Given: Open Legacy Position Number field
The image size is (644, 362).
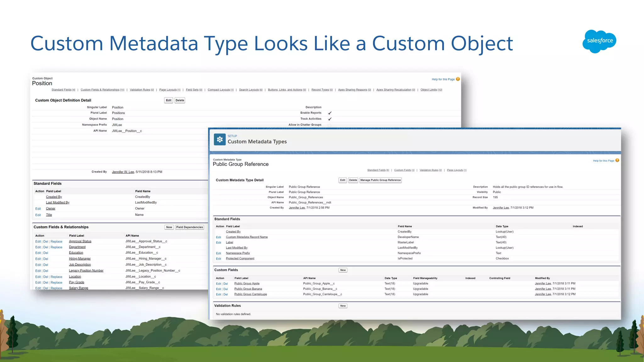Looking at the screenshot, I should tap(86, 271).
